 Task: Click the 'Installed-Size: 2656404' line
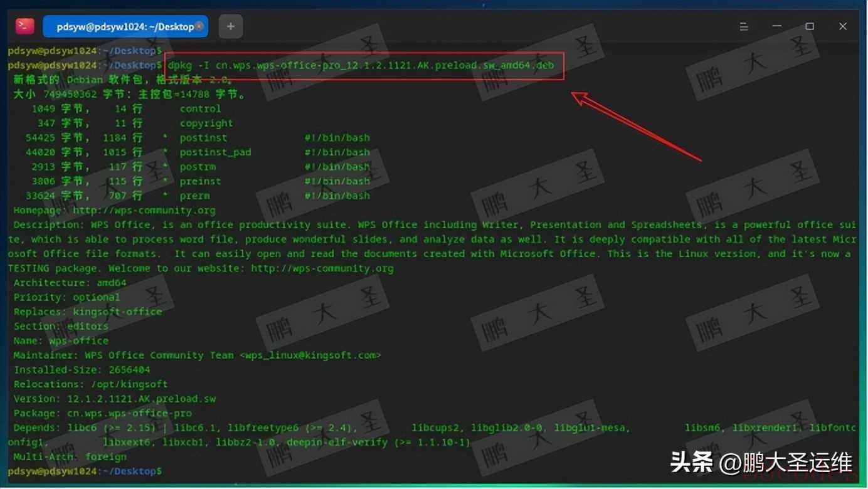pos(82,370)
